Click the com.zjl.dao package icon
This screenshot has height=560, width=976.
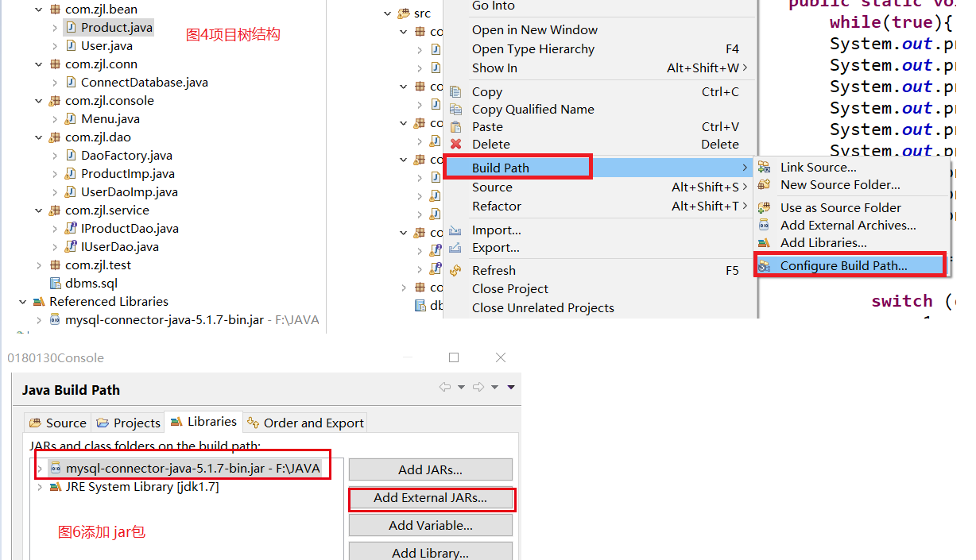55,137
